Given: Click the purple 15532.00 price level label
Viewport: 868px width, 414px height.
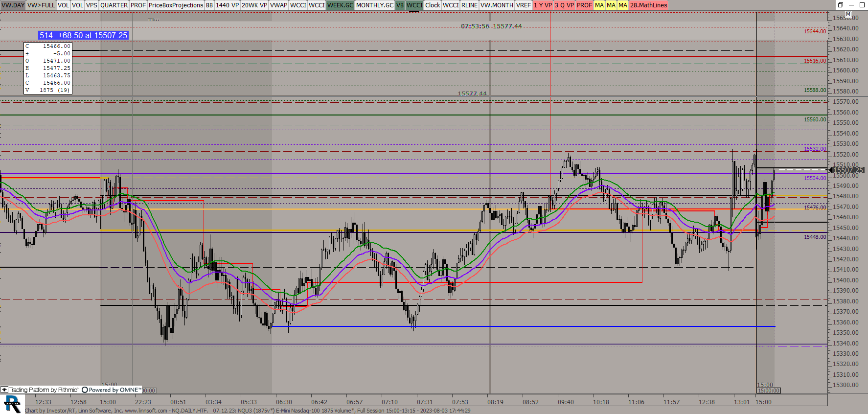Looking at the screenshot, I should pos(815,149).
